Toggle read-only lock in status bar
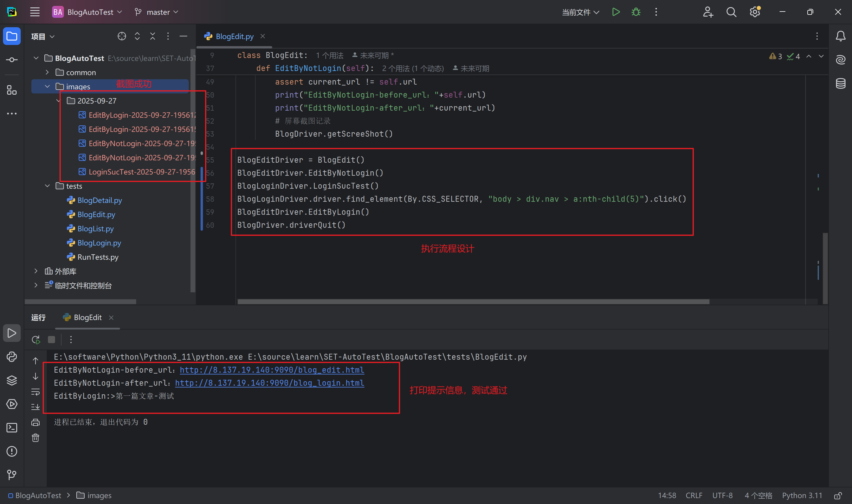Screen dimensions: 852x504 (x=838, y=495)
